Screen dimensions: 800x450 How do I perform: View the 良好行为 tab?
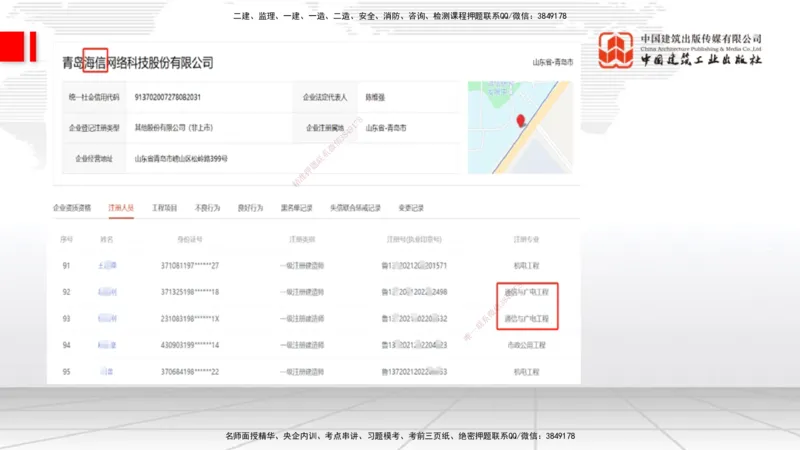250,208
